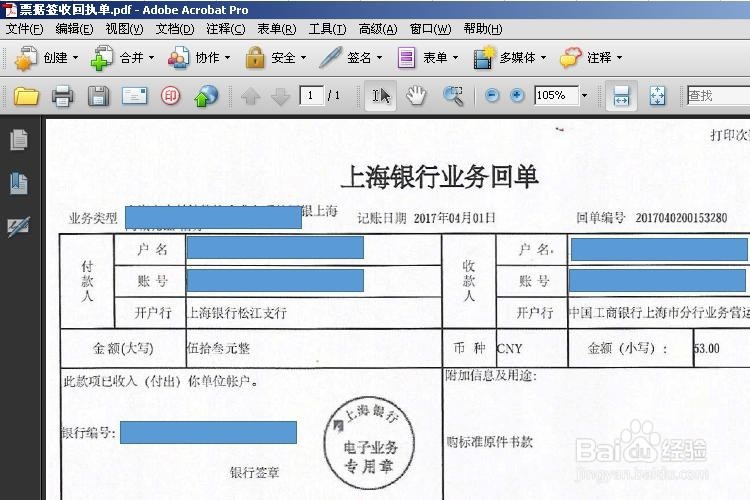Image resolution: width=750 pixels, height=500 pixels.
Task: Click the 多媒体 film icon
Action: click(484, 58)
